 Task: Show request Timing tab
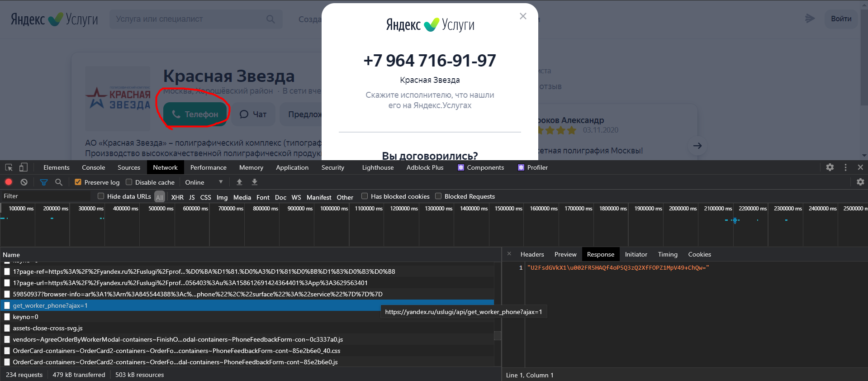pyautogui.click(x=668, y=254)
